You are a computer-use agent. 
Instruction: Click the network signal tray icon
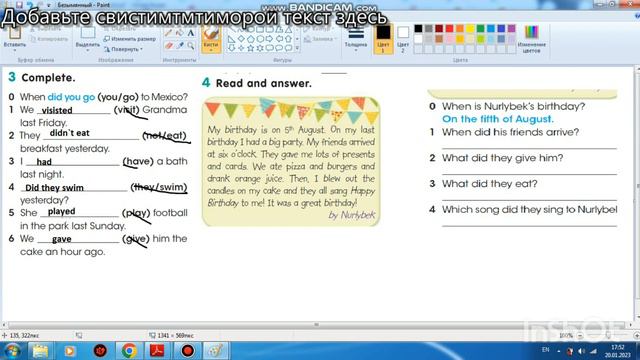(593, 351)
